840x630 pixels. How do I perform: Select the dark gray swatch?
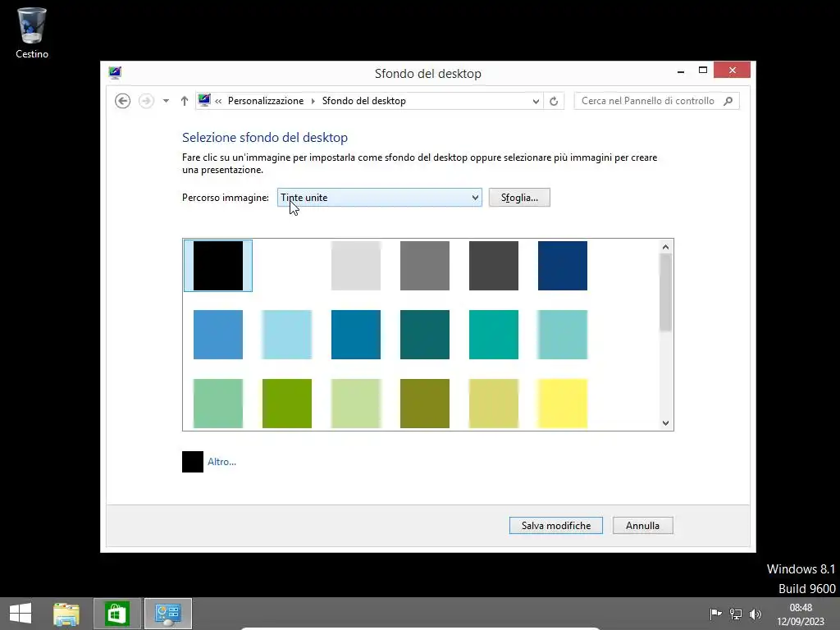(493, 266)
